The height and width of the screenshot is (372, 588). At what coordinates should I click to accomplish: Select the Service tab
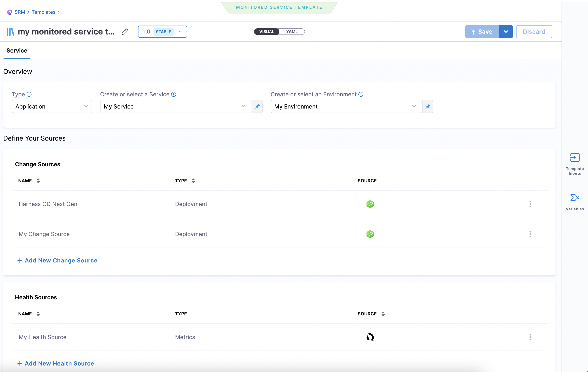(x=17, y=51)
